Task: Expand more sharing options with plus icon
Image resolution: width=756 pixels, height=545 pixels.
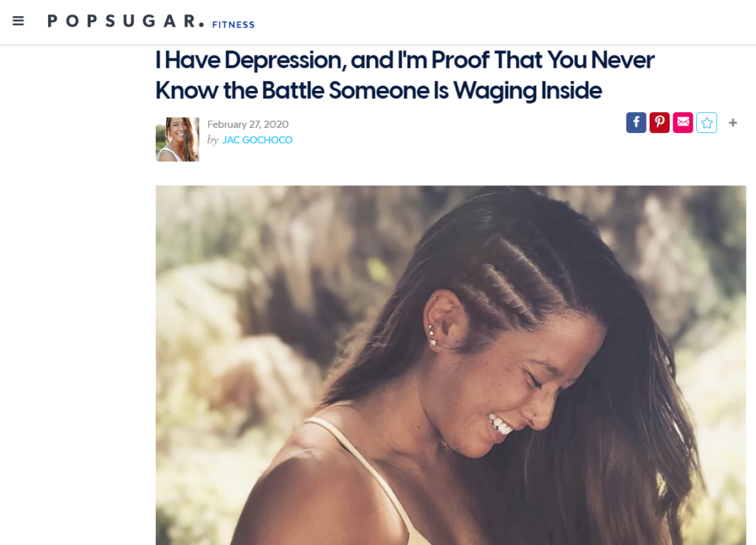Action: pyautogui.click(x=733, y=123)
